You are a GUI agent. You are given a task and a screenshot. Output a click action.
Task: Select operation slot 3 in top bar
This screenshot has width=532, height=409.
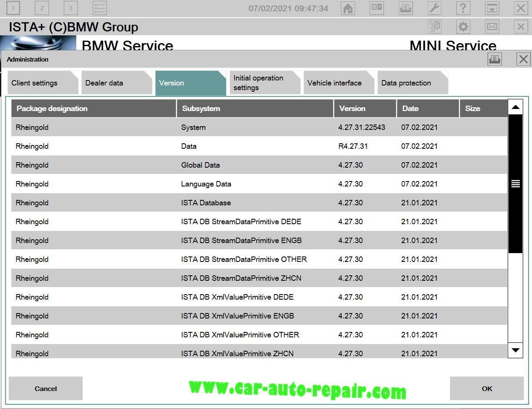70,8
